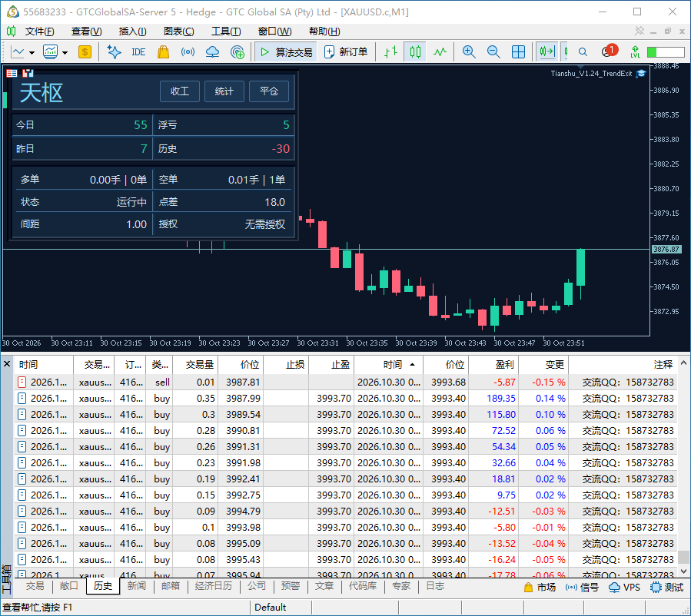
Task: Click the red table icon above the 天枢 panel
Action: point(12,73)
